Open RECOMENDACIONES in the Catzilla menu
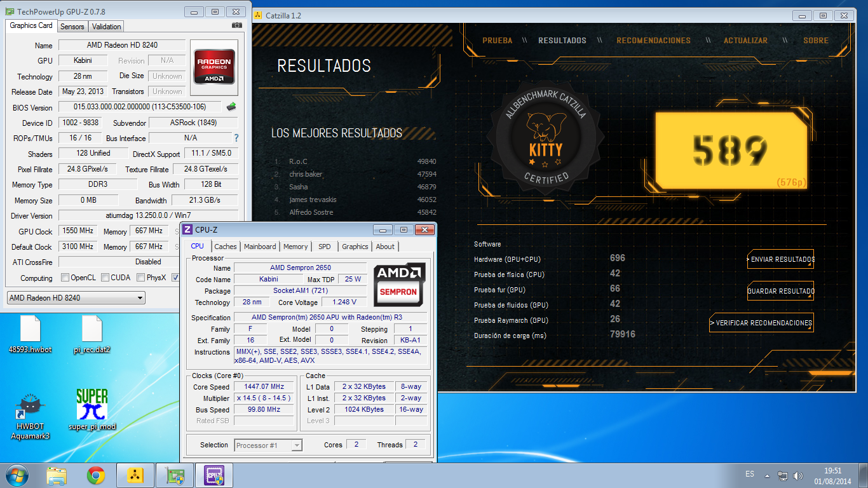This screenshot has height=488, width=868. coord(653,40)
